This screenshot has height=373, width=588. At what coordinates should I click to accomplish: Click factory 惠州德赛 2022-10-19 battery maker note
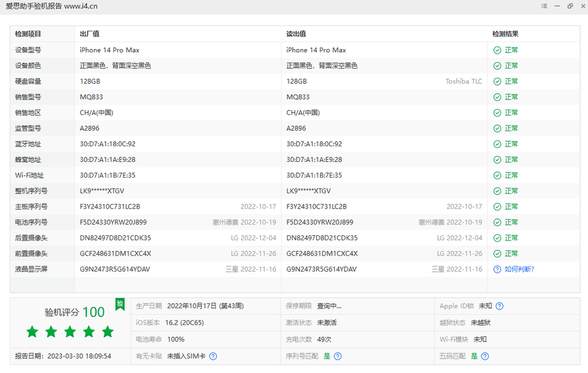coord(244,222)
